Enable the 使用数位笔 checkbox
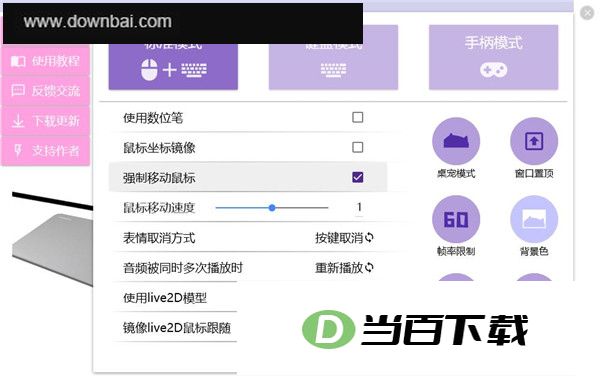 [x=358, y=117]
